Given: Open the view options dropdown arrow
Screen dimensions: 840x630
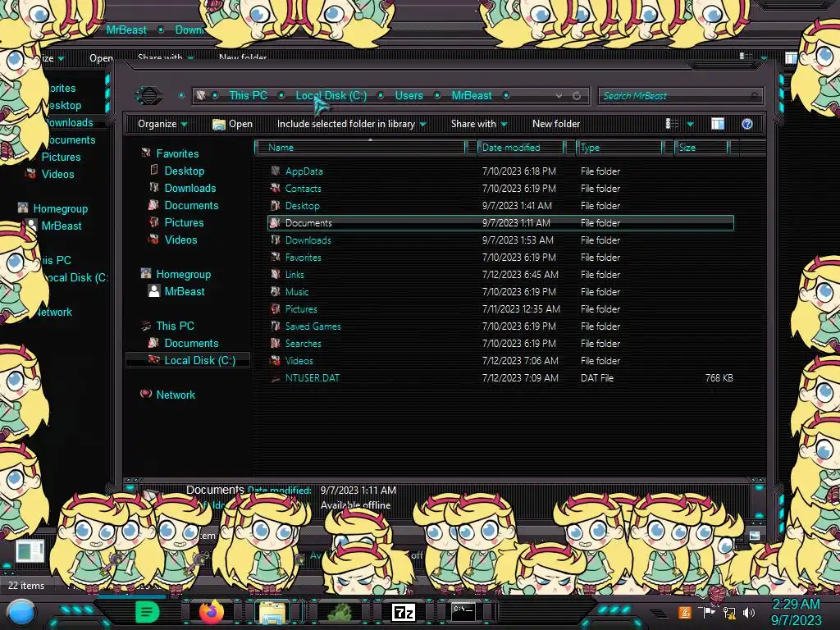Looking at the screenshot, I should click(690, 125).
